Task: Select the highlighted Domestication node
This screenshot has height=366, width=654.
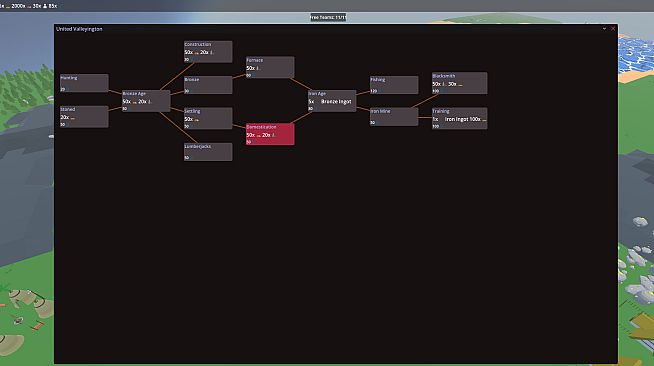Action: (270, 134)
